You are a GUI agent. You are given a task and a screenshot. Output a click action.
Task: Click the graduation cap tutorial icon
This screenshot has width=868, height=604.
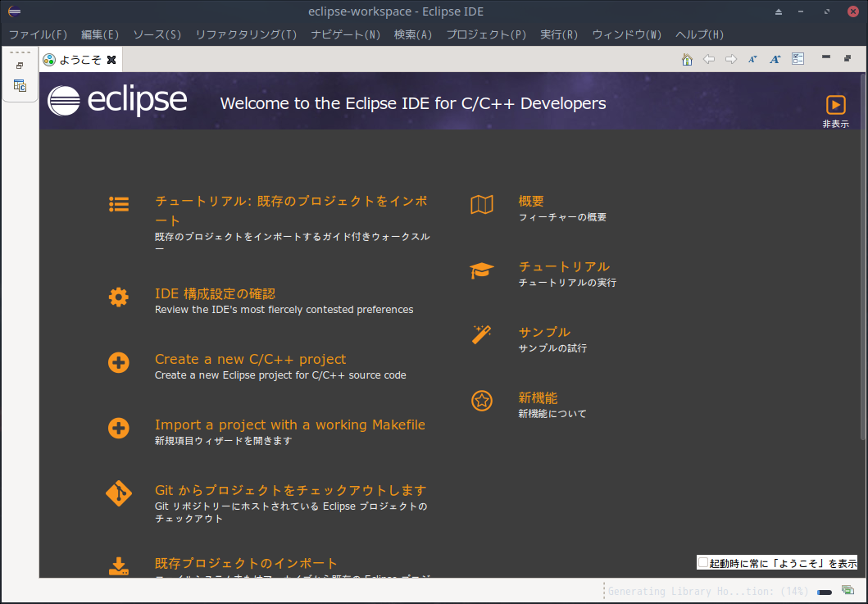coord(482,270)
